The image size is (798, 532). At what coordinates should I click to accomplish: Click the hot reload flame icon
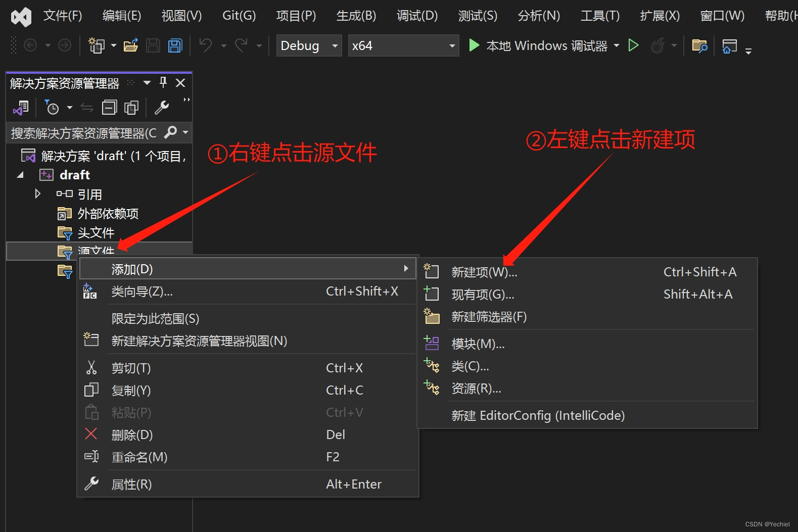pos(658,45)
